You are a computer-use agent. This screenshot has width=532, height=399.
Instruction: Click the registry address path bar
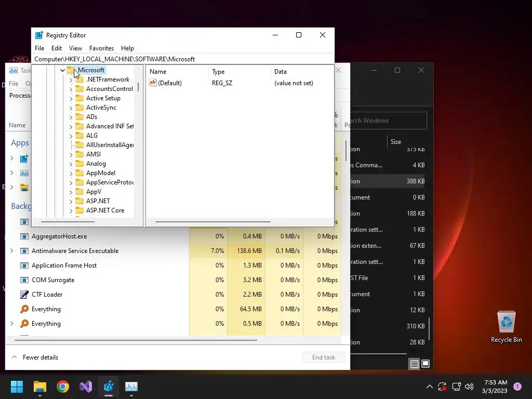[183, 59]
